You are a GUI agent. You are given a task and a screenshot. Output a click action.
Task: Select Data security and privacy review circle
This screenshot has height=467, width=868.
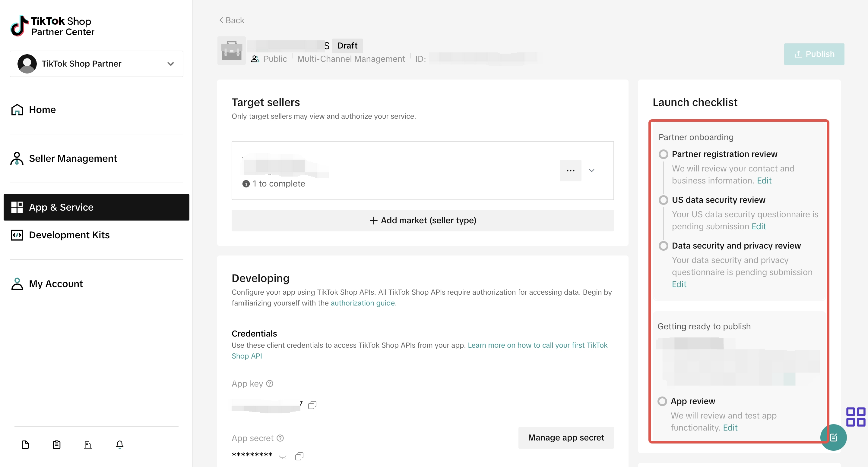[x=663, y=246]
